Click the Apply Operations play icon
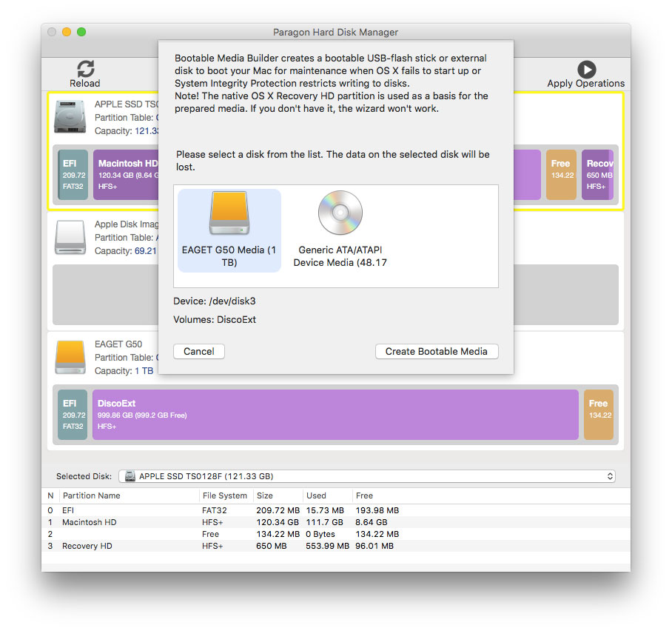The width and height of the screenshot is (672, 631). [586, 70]
